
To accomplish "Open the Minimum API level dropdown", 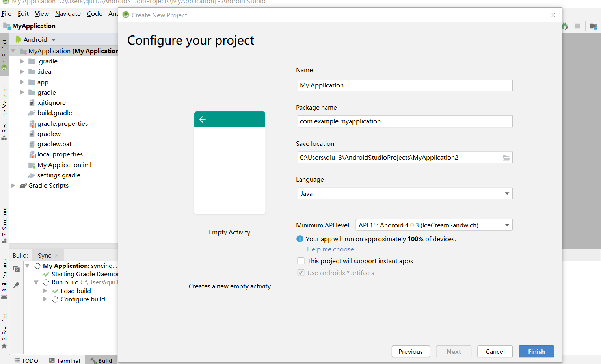I will click(434, 225).
